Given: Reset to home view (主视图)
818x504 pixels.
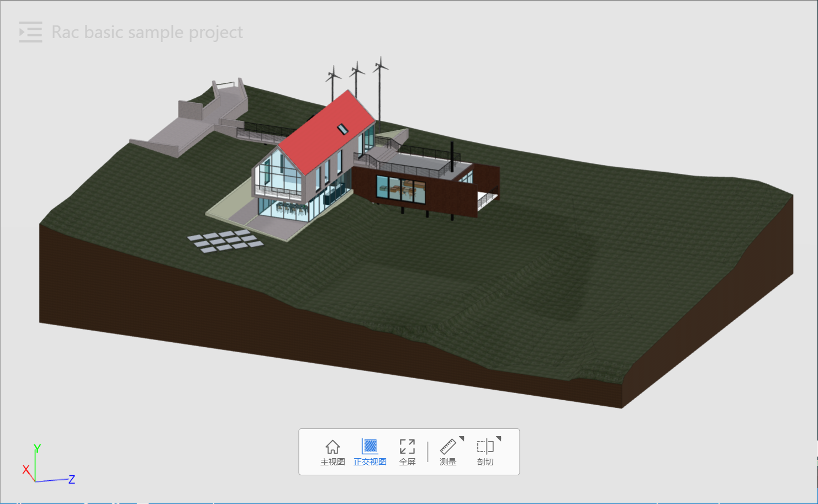Looking at the screenshot, I should click(x=333, y=452).
